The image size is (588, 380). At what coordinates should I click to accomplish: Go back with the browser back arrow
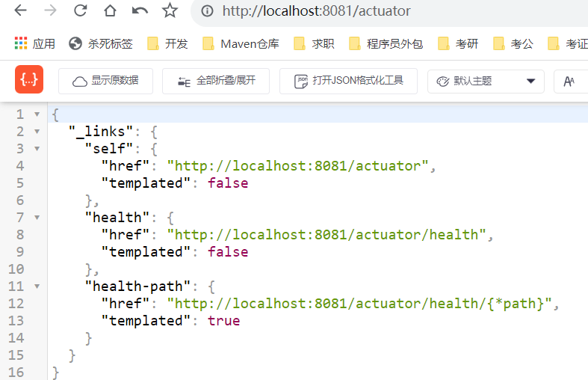tap(21, 10)
